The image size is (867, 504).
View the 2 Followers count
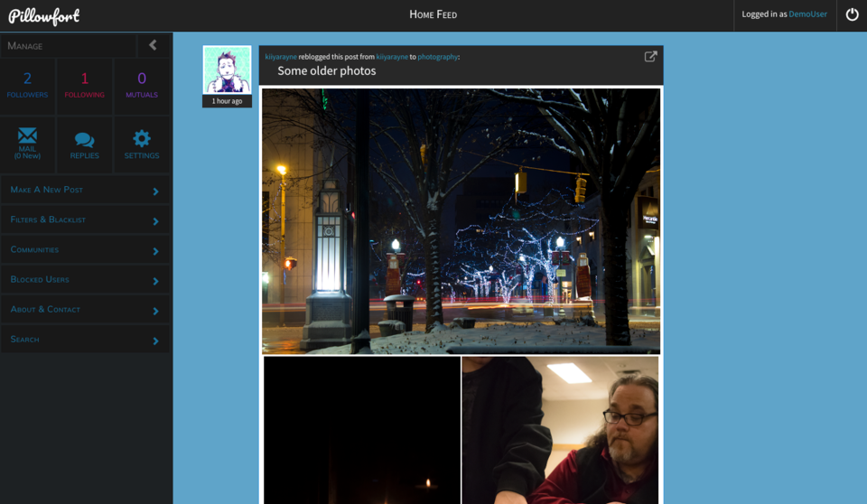pos(27,85)
